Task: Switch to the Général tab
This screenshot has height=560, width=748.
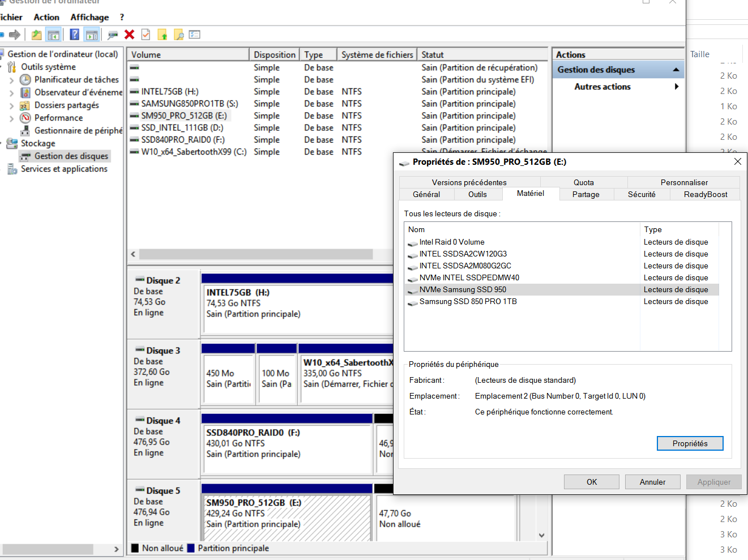Action: (426, 194)
